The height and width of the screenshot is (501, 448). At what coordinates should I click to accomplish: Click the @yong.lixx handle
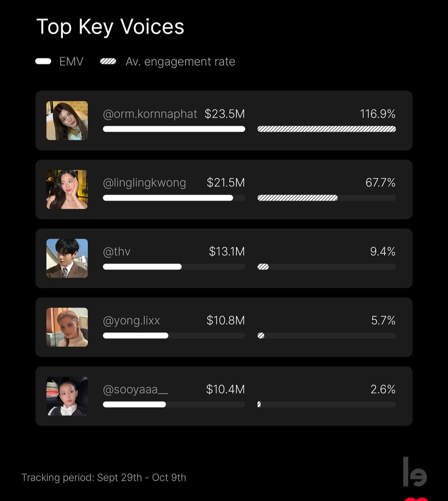click(131, 320)
